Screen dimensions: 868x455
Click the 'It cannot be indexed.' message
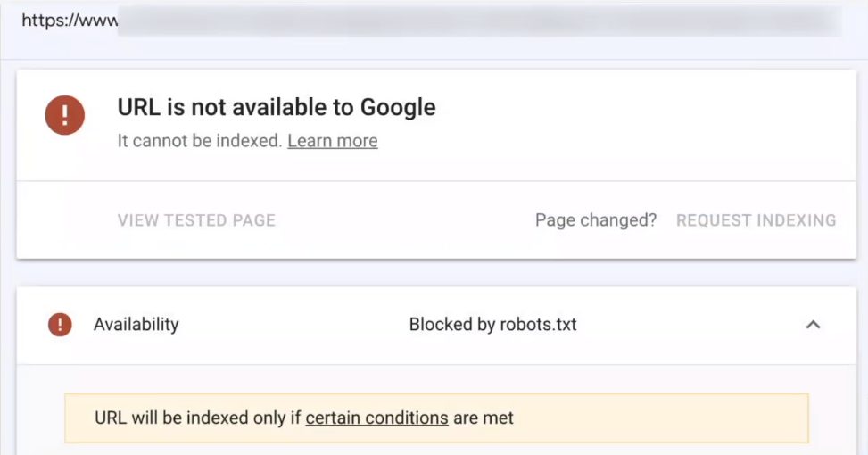click(200, 141)
